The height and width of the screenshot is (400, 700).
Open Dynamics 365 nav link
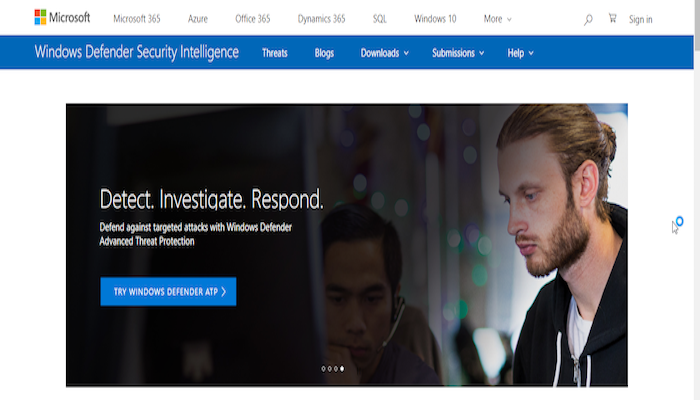pos(321,19)
